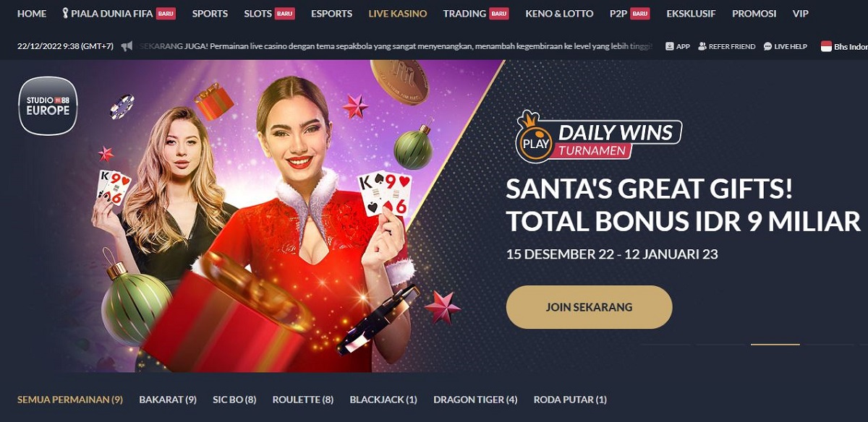Screen dimensions: 868x422
Task: Filter games by Dragon Tiger (4)
Action: pyautogui.click(x=475, y=400)
